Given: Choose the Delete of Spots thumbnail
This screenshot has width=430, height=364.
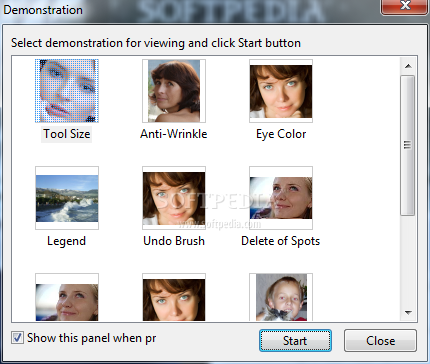Looking at the screenshot, I should (281, 198).
